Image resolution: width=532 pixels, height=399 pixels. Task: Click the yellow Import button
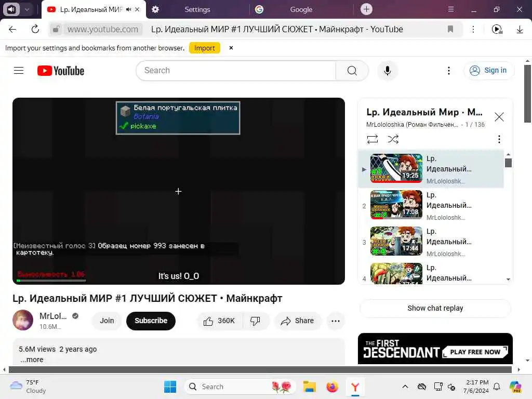205,48
